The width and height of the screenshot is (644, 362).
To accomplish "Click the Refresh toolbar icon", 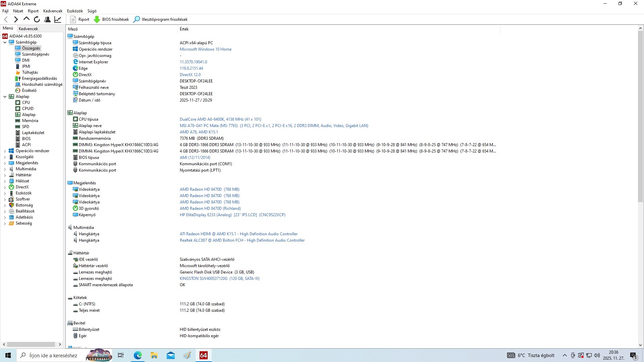I will coord(37,19).
